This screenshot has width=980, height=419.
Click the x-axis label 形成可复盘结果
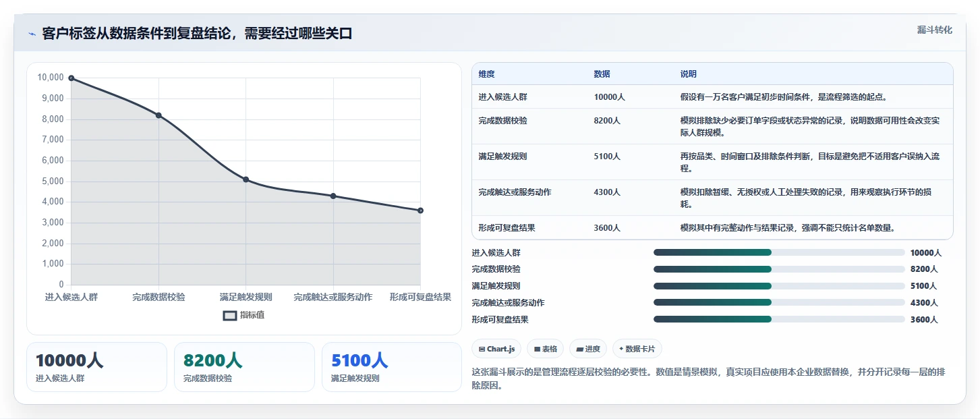coord(420,298)
